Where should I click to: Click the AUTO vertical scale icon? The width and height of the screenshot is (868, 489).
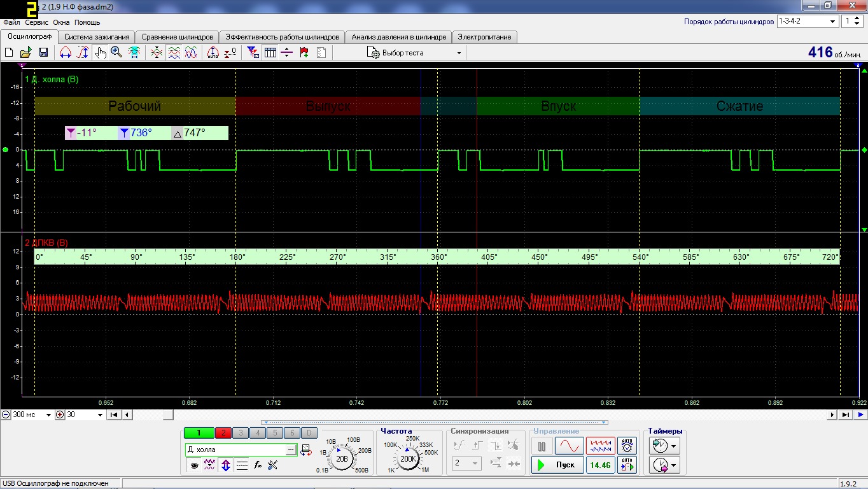[x=213, y=53]
